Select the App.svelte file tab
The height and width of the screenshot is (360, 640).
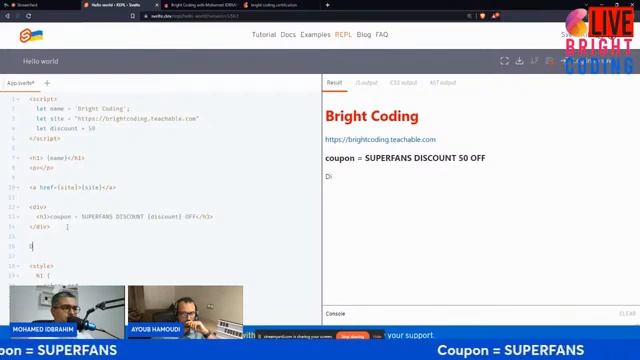pos(20,83)
